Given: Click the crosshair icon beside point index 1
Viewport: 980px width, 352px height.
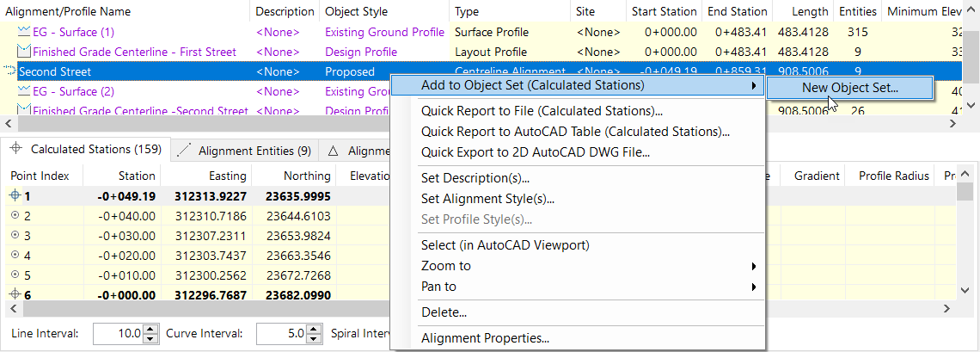Looking at the screenshot, I should coord(15,195).
